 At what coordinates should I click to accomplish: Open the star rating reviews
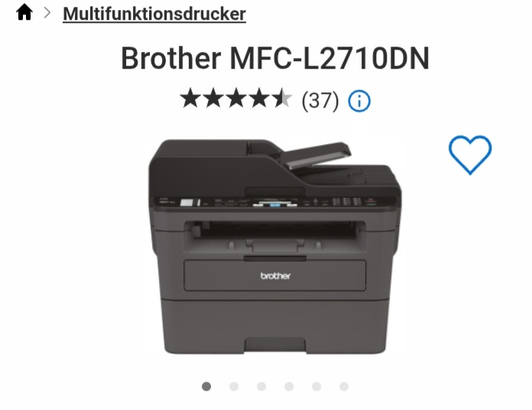click(235, 98)
